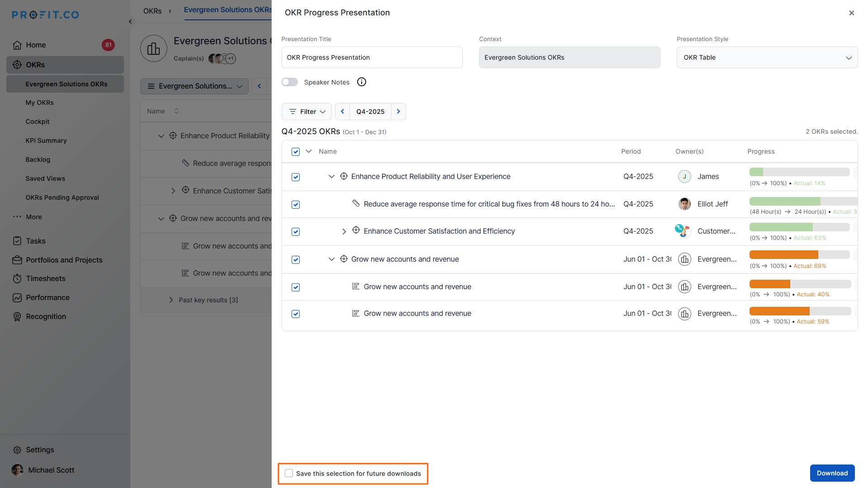Click the Tasks clipboard icon
This screenshot has height=488, width=868.
click(x=17, y=241)
